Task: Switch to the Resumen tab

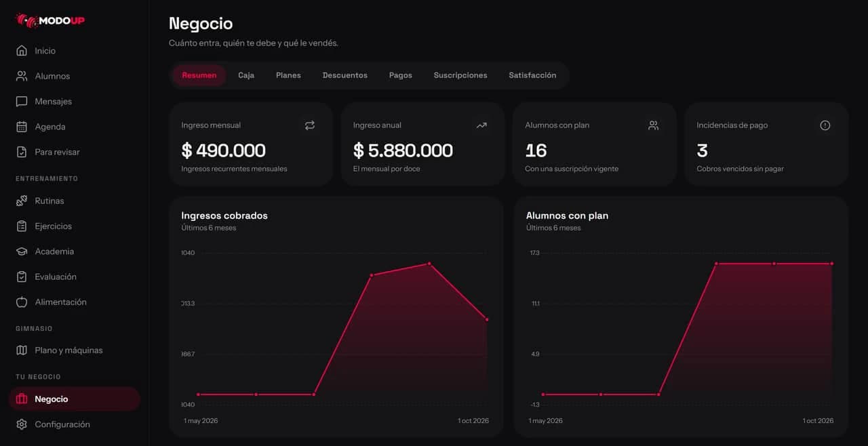Action: pyautogui.click(x=199, y=75)
